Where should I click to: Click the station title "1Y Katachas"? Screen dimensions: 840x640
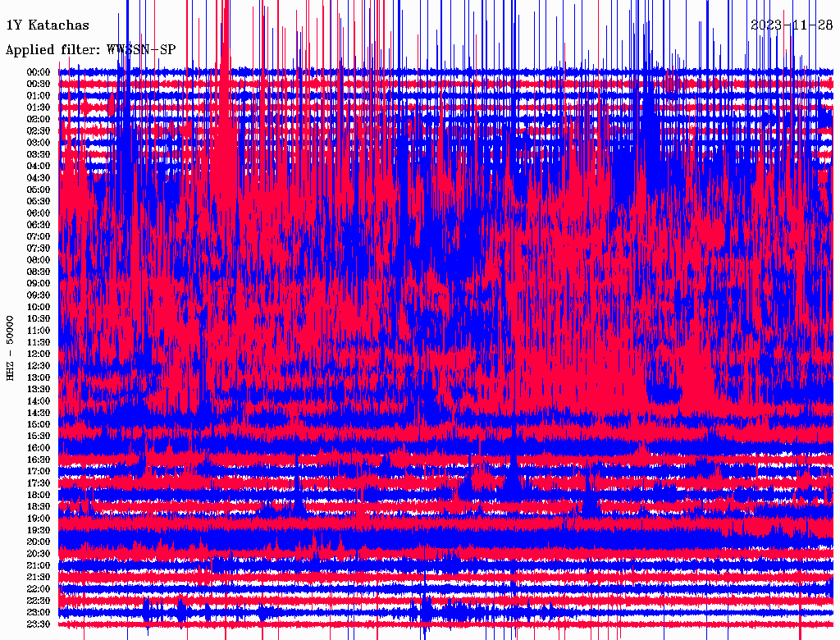48,25
